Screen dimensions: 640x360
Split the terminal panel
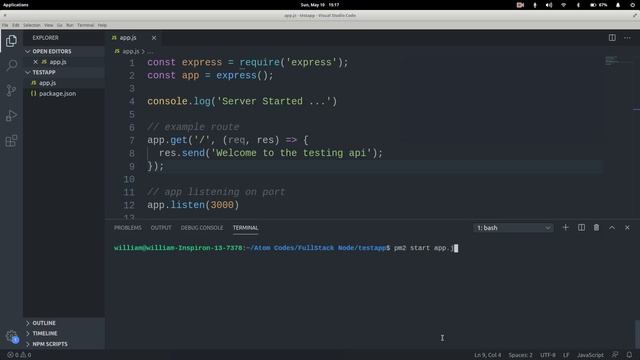click(581, 227)
